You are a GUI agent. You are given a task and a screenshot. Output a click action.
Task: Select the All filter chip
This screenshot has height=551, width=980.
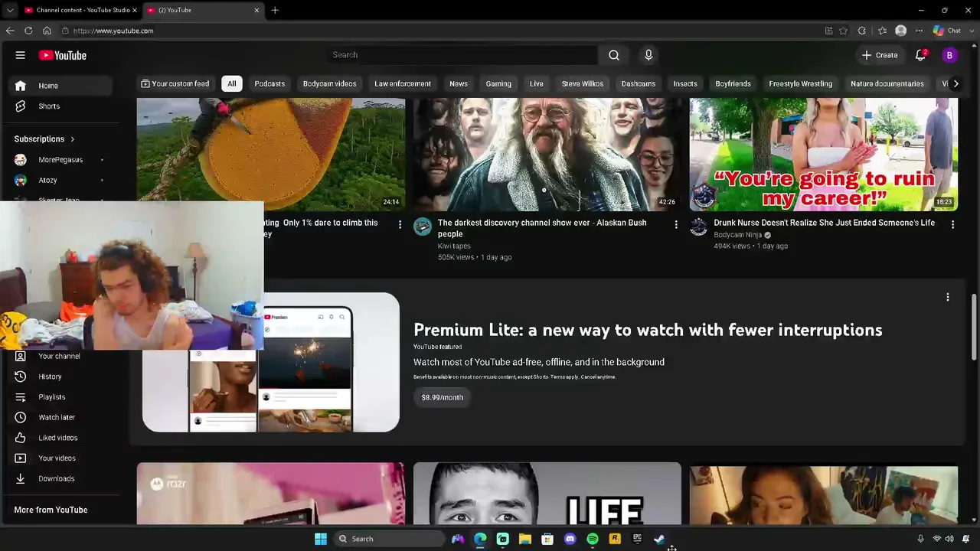[x=231, y=83]
